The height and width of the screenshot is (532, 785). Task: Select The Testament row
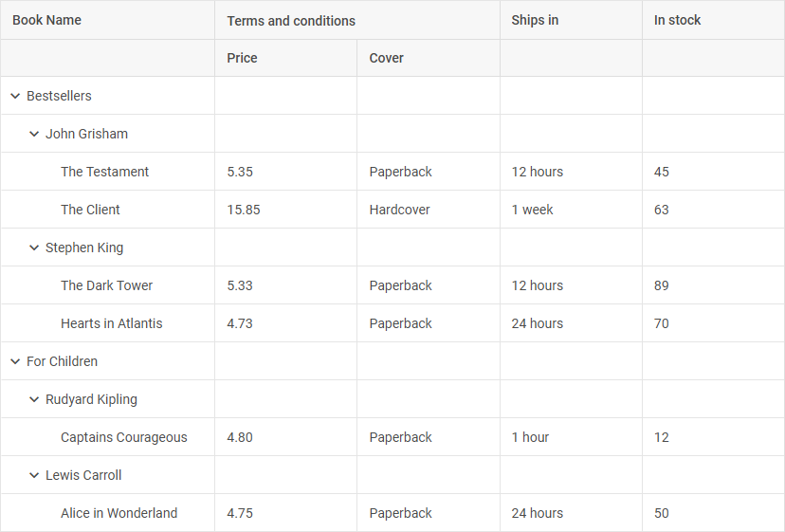click(105, 172)
